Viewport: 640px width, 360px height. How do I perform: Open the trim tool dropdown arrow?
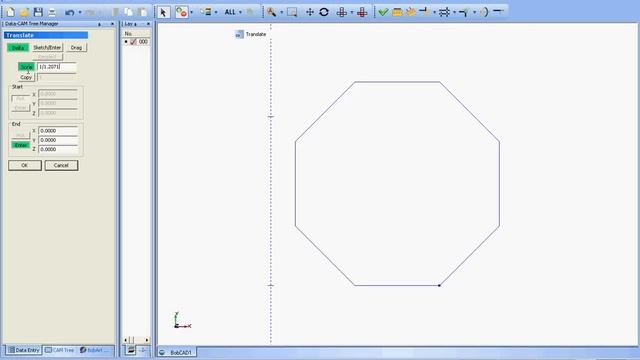(434, 12)
